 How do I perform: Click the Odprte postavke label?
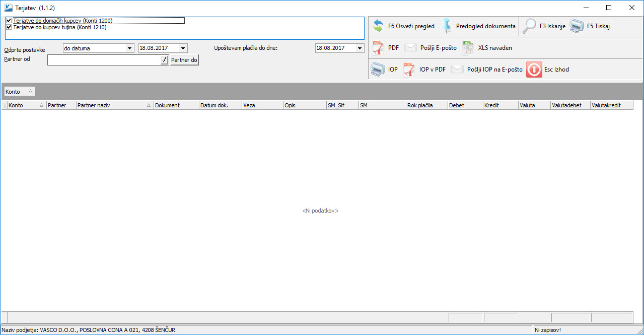tap(25, 50)
